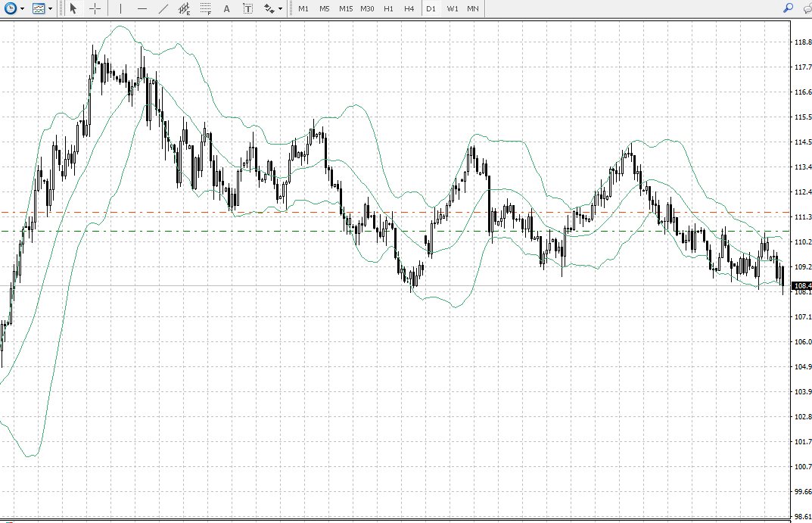Click the 99.66 price axis label
Viewport: 812px width, 523px height.
pos(803,491)
